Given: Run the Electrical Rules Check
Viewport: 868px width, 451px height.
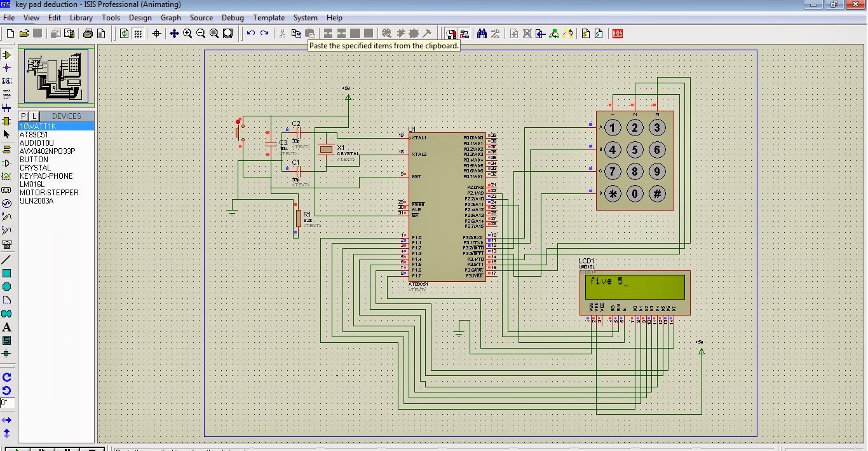Looking at the screenshot, I should pos(599,33).
